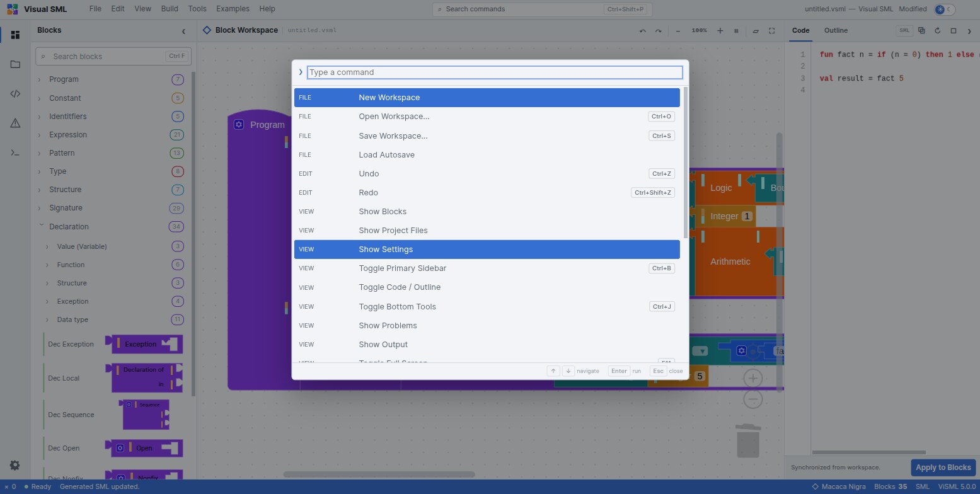This screenshot has width=980, height=494.
Task: Click the workspace zoom-out circle button
Action: (753, 399)
